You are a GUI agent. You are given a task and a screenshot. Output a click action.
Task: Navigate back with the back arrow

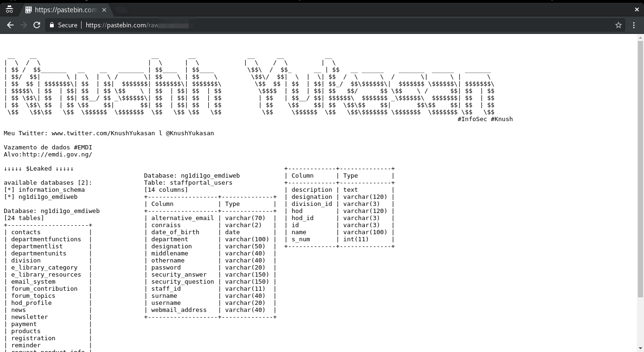[10, 25]
